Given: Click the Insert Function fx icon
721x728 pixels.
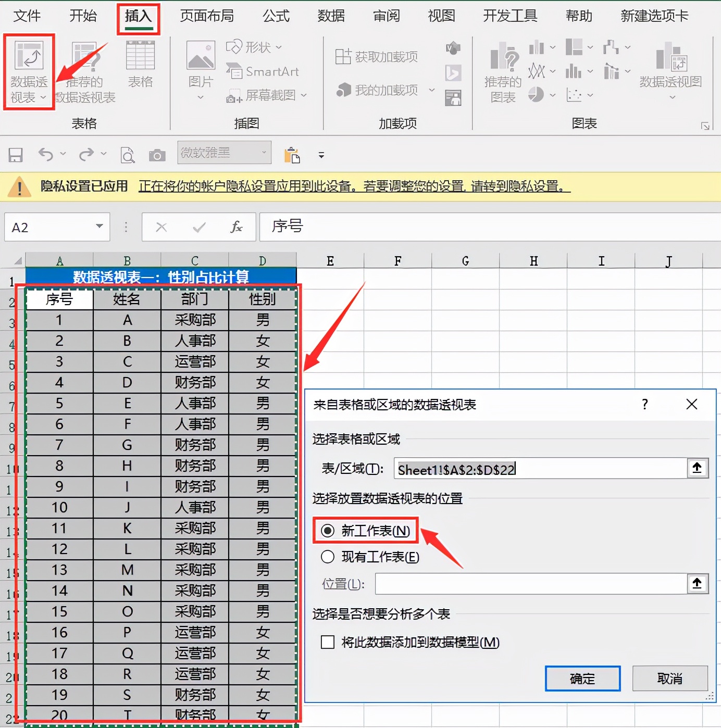Looking at the screenshot, I should 236,227.
